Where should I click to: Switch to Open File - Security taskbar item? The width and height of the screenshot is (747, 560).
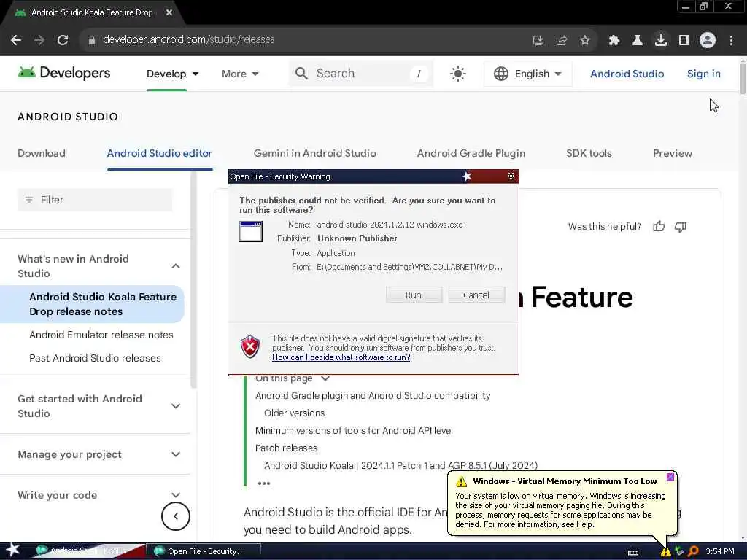click(x=205, y=551)
